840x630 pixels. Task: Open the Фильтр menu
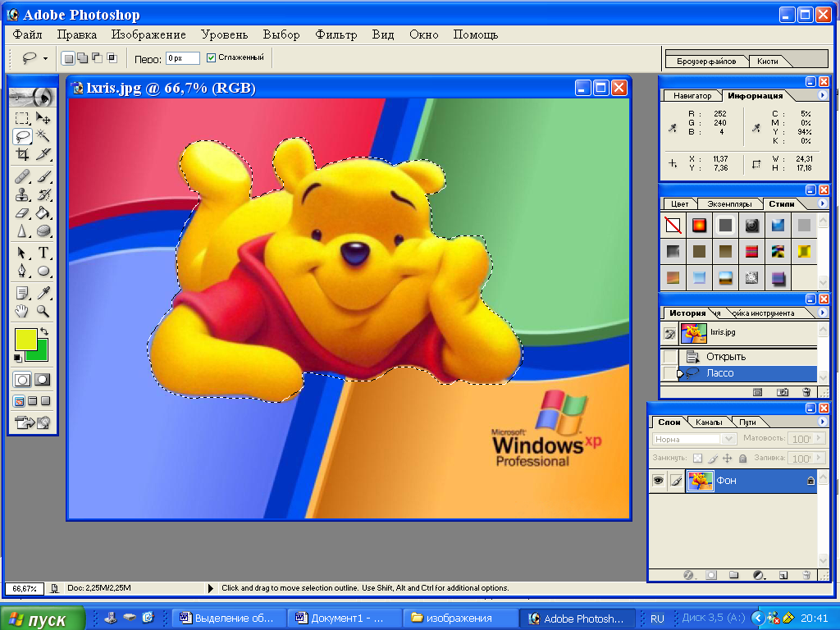[336, 34]
